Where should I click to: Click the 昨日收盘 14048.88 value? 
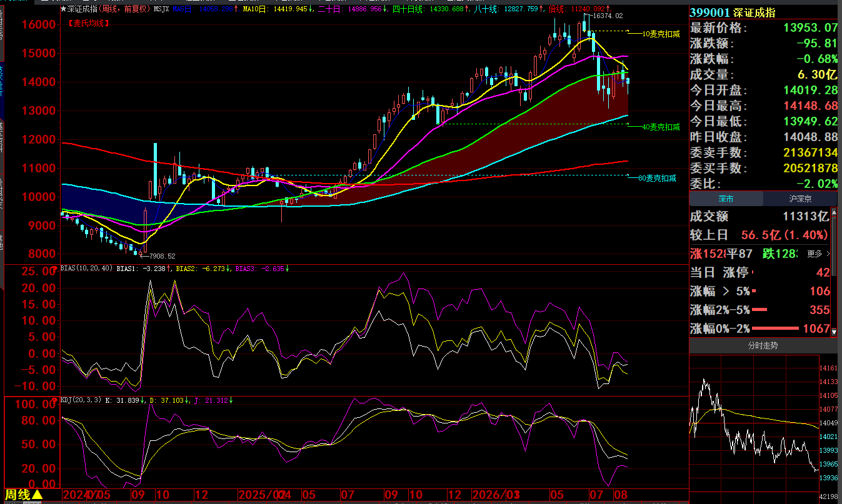point(809,137)
